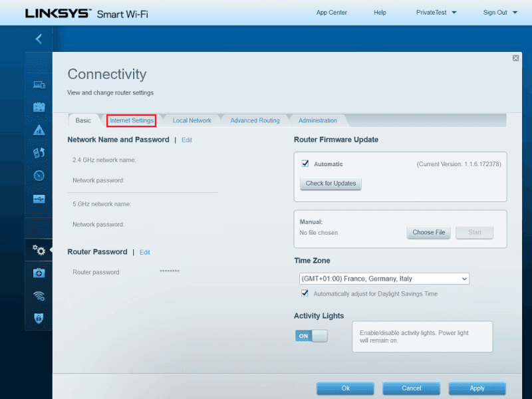
Task: Open the Security shield icon
Action: tap(39, 318)
